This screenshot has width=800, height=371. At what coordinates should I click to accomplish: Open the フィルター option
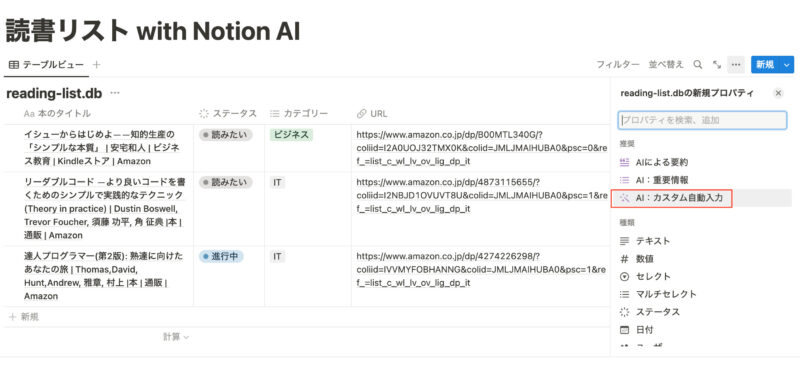[618, 65]
